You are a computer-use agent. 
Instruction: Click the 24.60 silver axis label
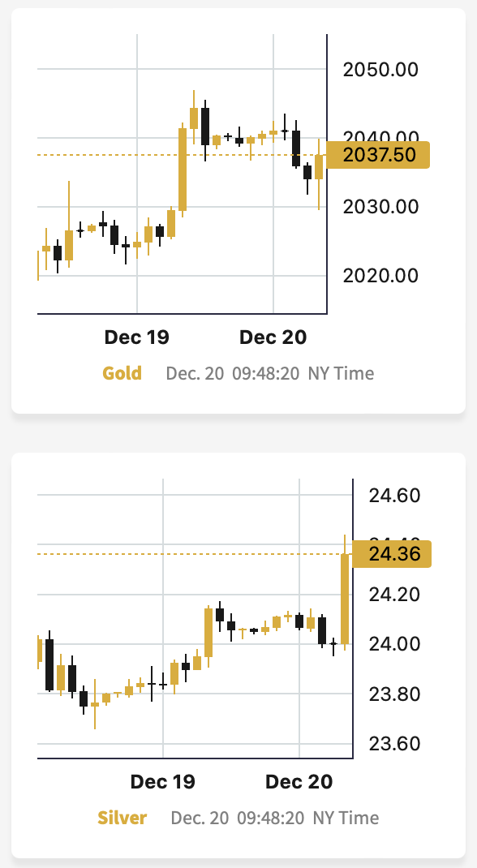tap(394, 496)
